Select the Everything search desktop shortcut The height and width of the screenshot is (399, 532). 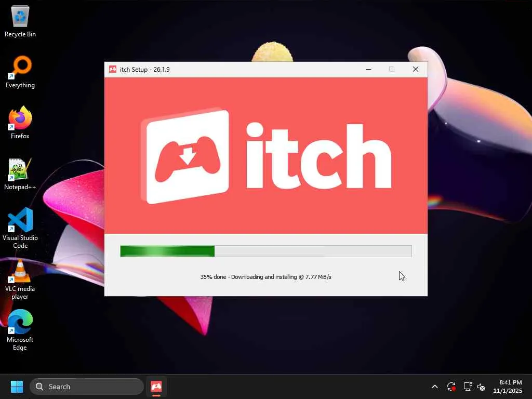coord(20,72)
